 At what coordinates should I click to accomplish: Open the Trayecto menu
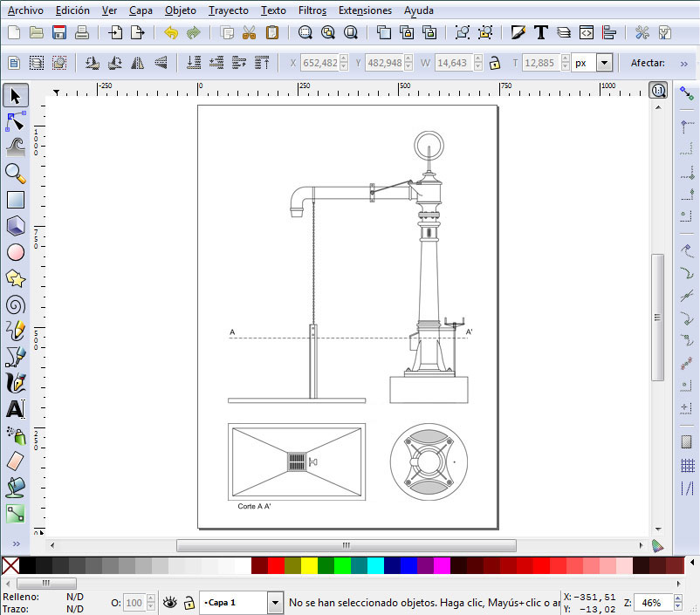click(229, 10)
